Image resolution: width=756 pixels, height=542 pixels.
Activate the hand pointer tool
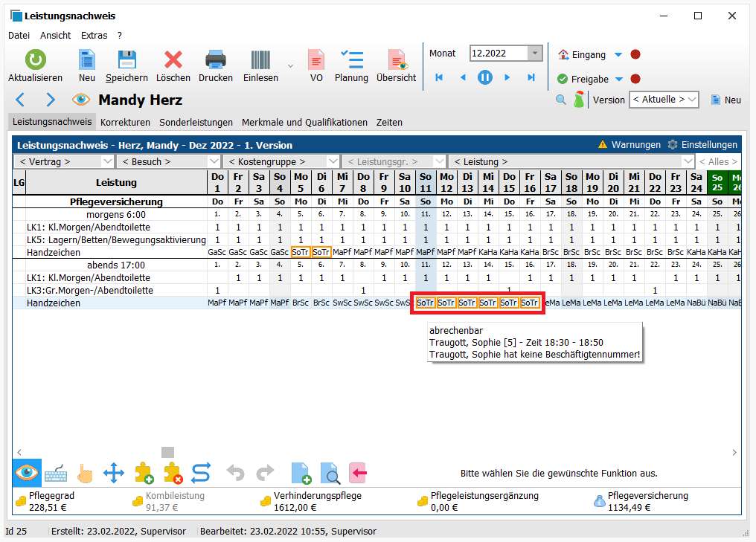tap(85, 473)
